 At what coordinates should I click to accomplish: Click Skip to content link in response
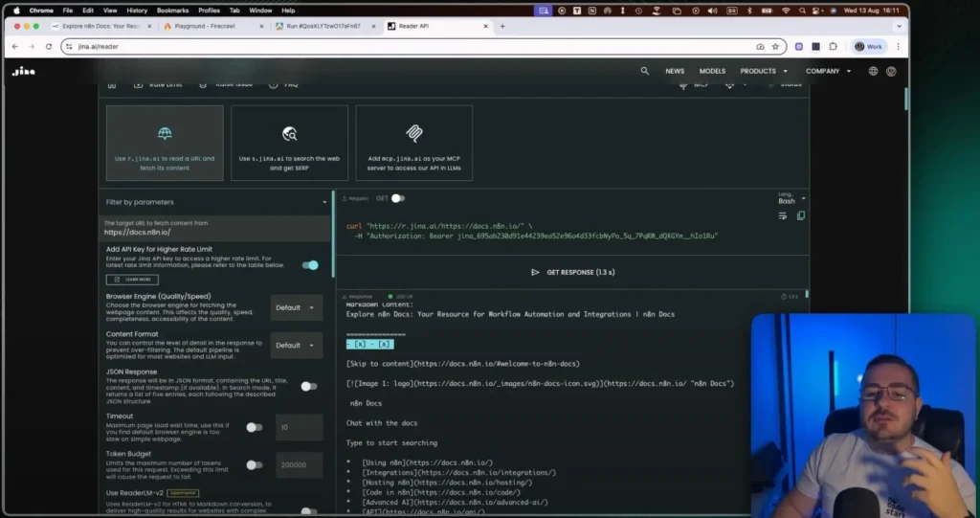click(x=462, y=364)
